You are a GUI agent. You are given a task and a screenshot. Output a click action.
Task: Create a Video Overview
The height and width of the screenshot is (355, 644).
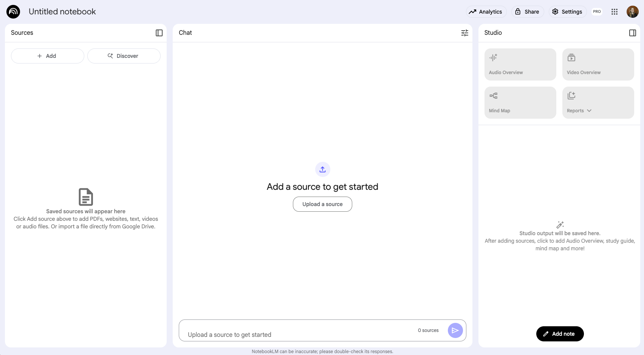click(x=598, y=64)
